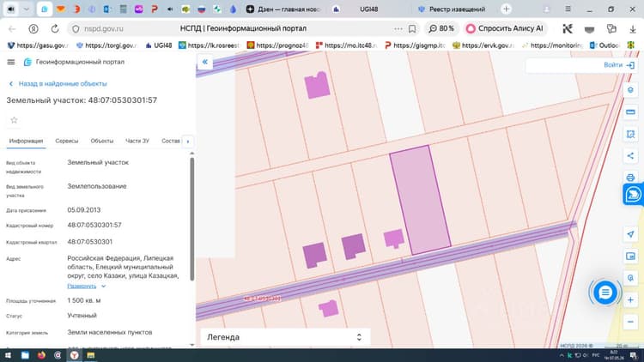Image resolution: width=644 pixels, height=362 pixels.
Task: Open the Outlook bookmark
Action: (x=605, y=45)
